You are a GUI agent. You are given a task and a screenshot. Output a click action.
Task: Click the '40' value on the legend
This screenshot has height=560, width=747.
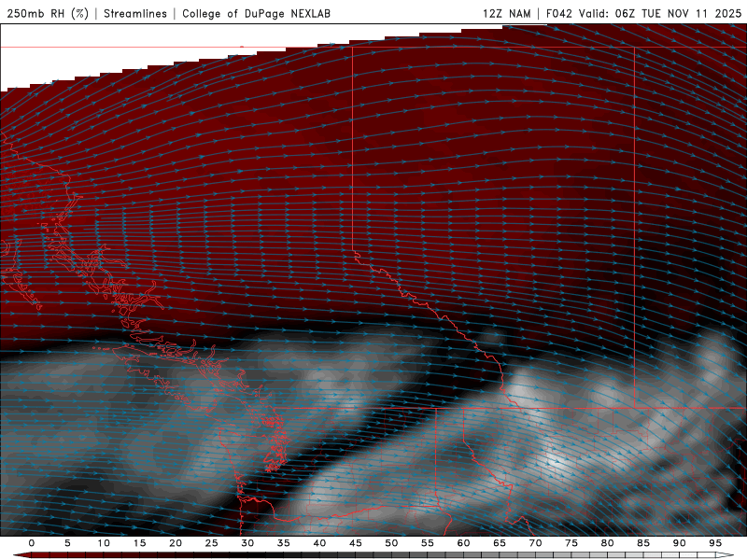pos(319,543)
